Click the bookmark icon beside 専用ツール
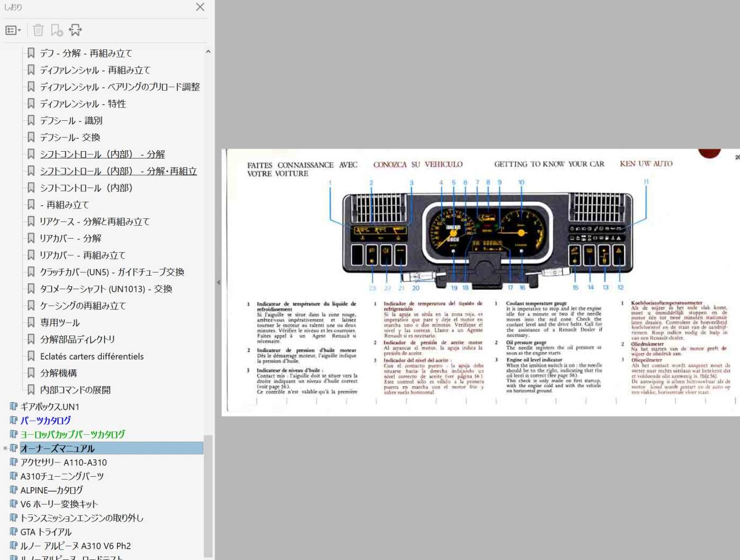Screen dimensions: 740x560 tap(31, 323)
